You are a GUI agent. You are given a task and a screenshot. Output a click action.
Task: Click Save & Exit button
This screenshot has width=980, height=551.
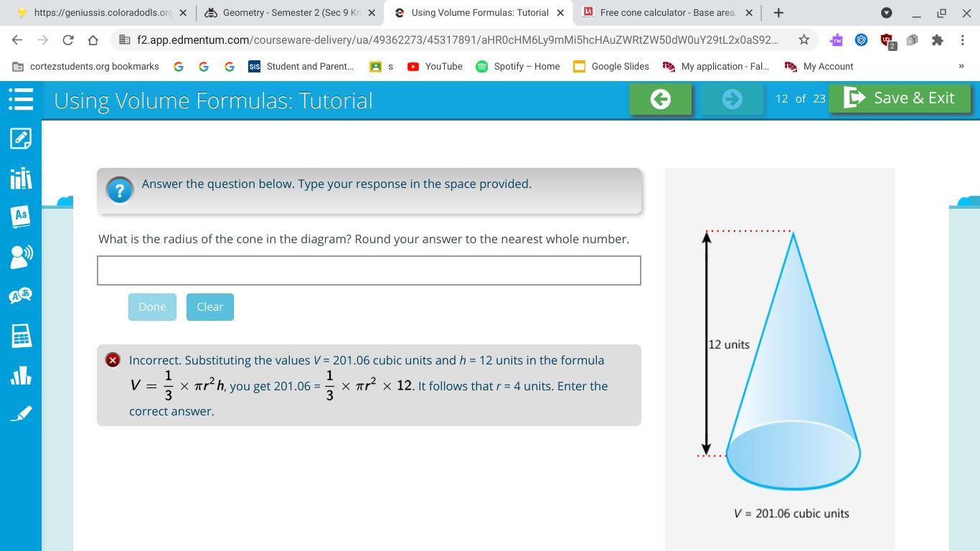[x=900, y=98]
